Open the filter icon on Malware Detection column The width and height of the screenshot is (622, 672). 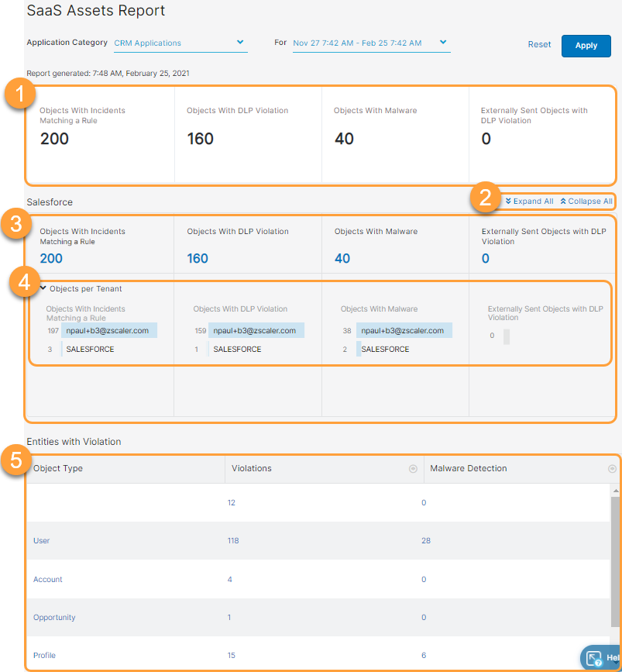pyautogui.click(x=611, y=468)
